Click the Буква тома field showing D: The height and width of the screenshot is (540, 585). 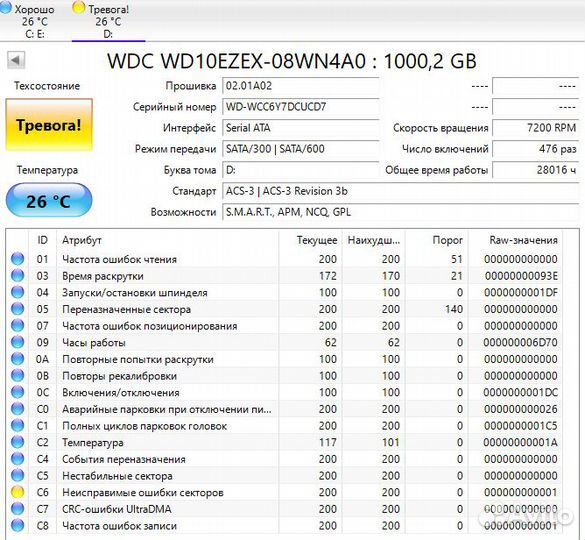pyautogui.click(x=301, y=170)
